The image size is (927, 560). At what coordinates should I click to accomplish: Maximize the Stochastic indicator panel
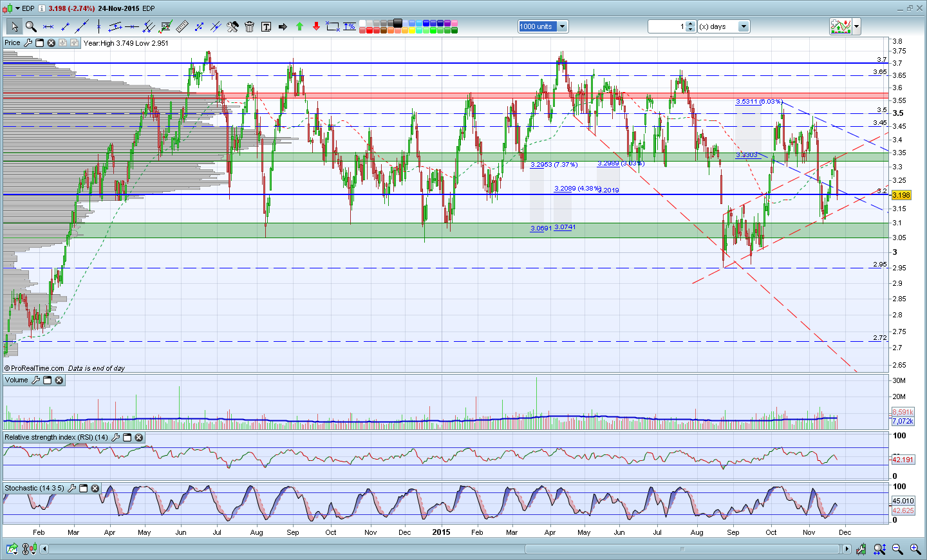[83, 489]
